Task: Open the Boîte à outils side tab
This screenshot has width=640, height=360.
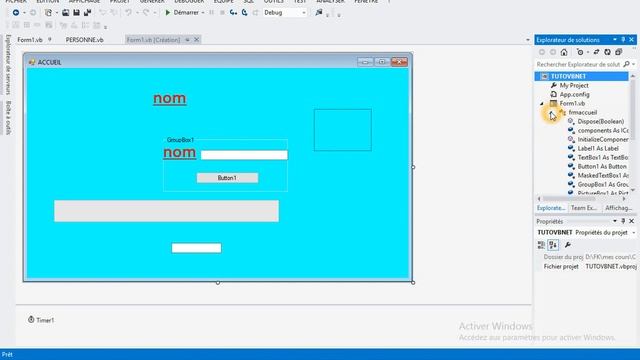Action: pos(8,118)
